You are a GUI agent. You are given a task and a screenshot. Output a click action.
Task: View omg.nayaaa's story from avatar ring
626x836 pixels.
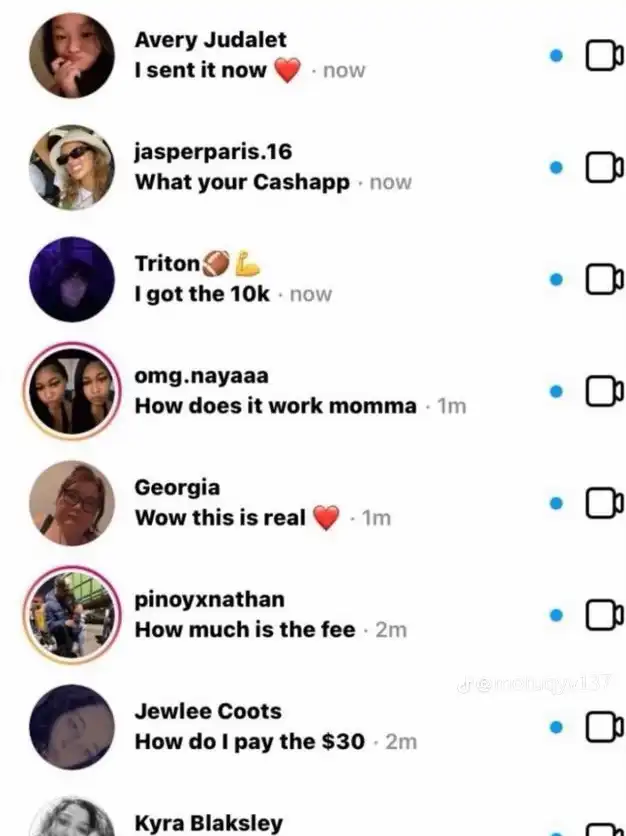pos(72,391)
